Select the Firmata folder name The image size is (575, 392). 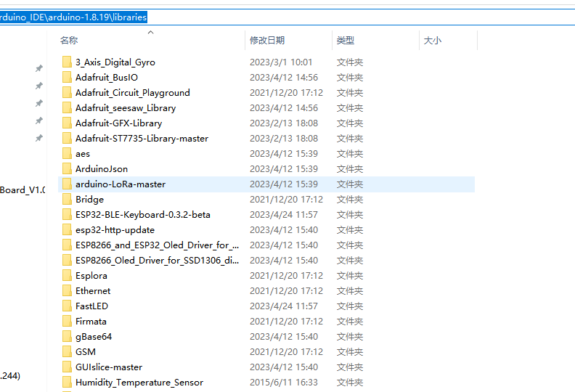[91, 322]
